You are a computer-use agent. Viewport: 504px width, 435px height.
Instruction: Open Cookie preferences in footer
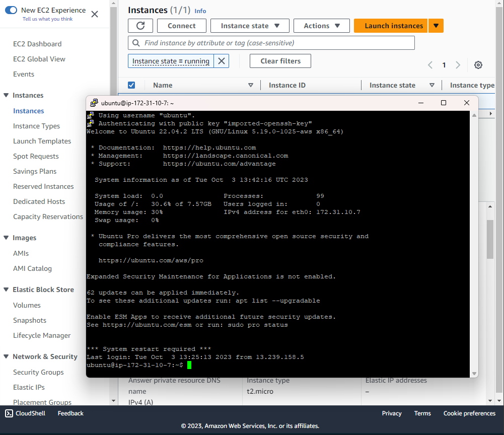pos(469,413)
